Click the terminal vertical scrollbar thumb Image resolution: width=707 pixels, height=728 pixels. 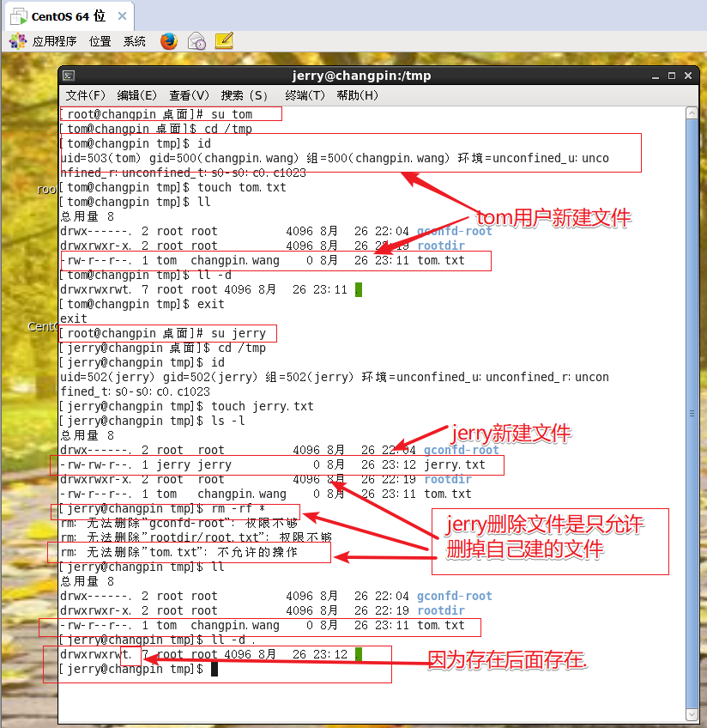[x=692, y=413]
